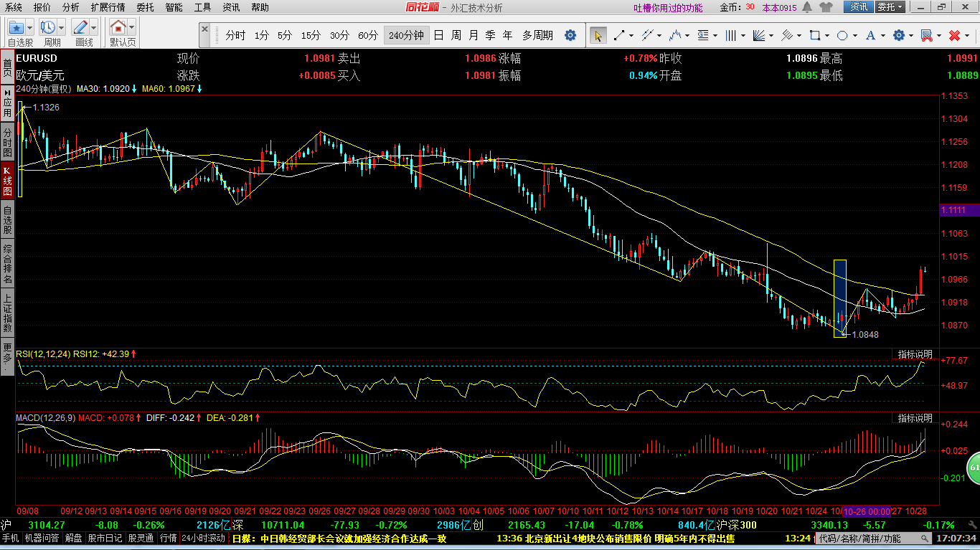Open MACD 指标说明 button
The width and height of the screenshot is (980, 550).
(915, 418)
